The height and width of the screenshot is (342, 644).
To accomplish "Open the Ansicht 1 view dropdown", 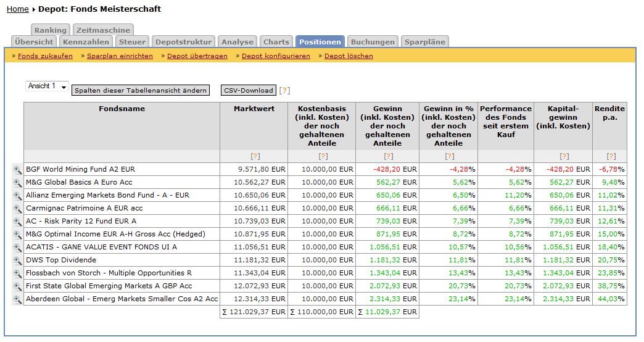I will 47,86.
